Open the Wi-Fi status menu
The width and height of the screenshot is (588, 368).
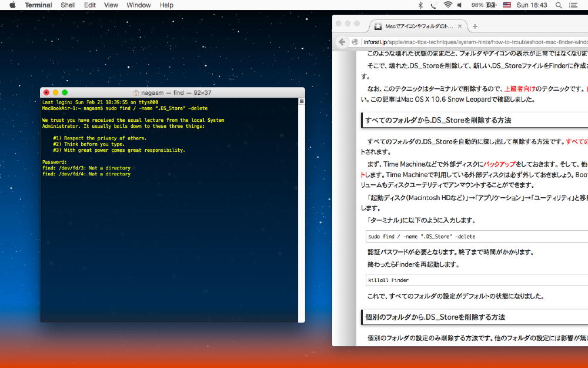point(447,5)
